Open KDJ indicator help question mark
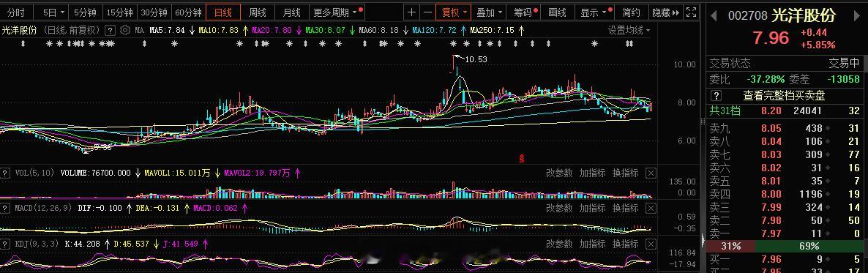Viewport: 868px width, 273px height. 6,244
